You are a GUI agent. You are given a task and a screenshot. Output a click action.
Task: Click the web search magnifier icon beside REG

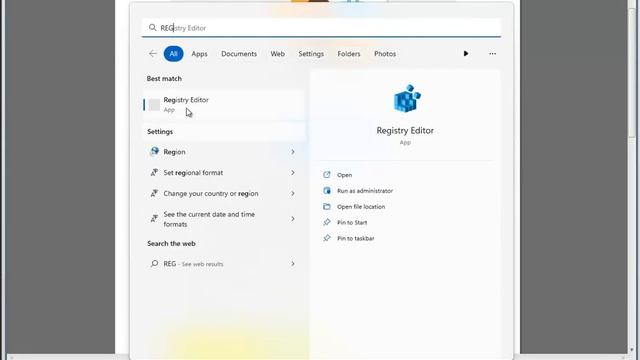tap(154, 264)
